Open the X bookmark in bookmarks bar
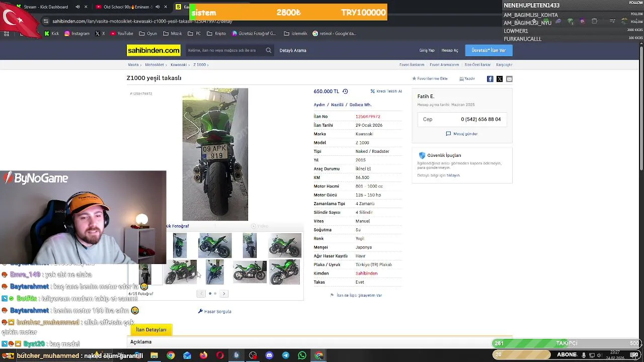Screen dimensions: 644x362 [x=100, y=34]
